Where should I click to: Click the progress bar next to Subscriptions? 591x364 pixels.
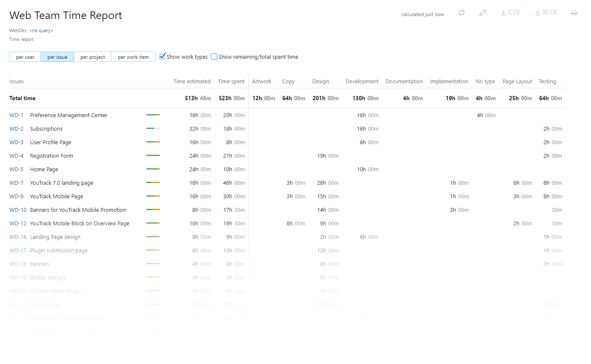[x=153, y=129]
